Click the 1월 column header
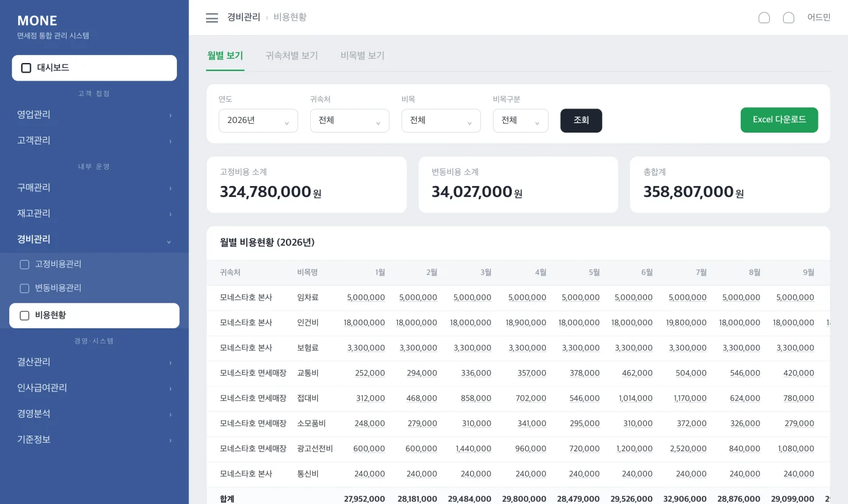The width and height of the screenshot is (848, 504). click(380, 273)
